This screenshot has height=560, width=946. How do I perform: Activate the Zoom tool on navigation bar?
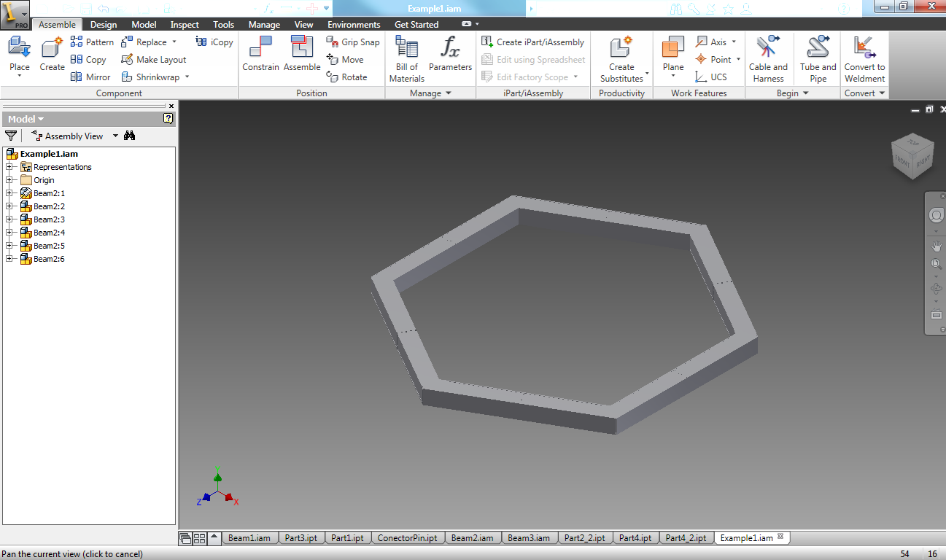[x=937, y=265]
